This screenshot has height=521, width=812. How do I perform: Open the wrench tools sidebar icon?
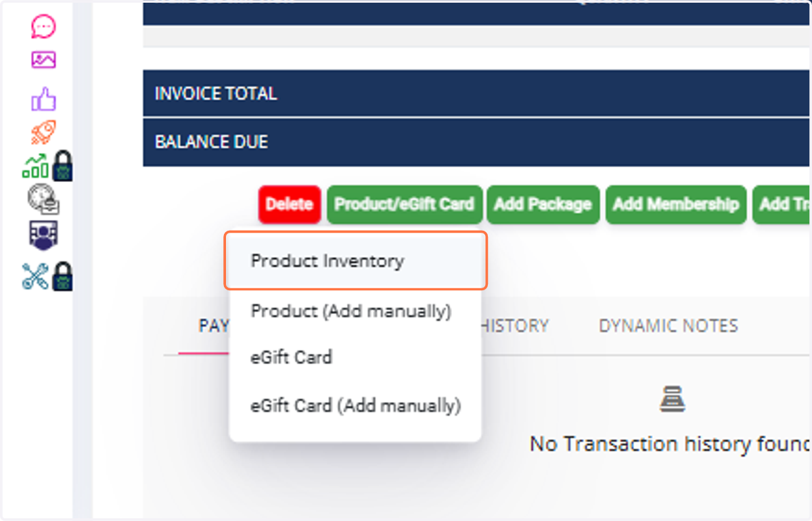[36, 276]
